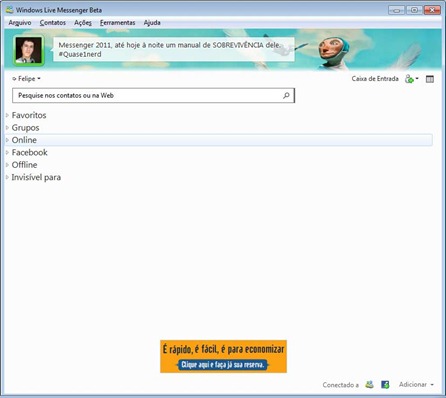446x398 pixels.
Task: Open the Ações menu
Action: coord(83,23)
